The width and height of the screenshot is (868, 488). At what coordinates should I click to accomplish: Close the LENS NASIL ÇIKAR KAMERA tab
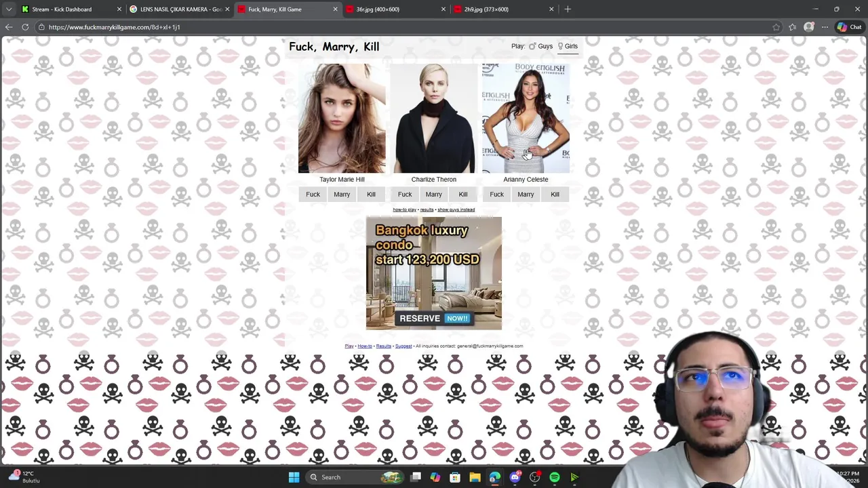[x=227, y=9]
